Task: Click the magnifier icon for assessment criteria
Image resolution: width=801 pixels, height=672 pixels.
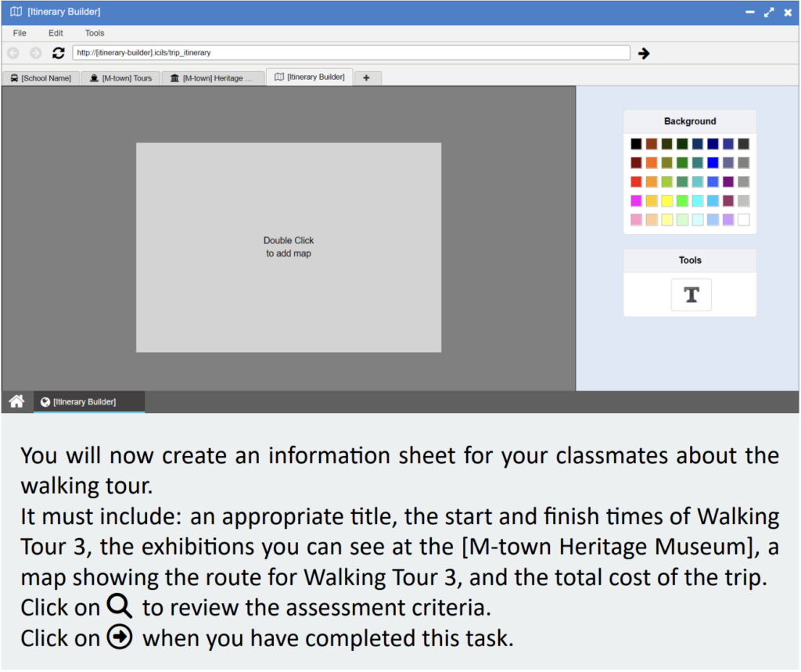Action: pos(120,607)
